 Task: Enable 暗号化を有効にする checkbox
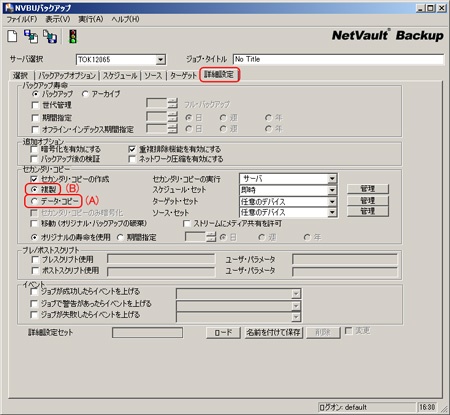coord(34,149)
